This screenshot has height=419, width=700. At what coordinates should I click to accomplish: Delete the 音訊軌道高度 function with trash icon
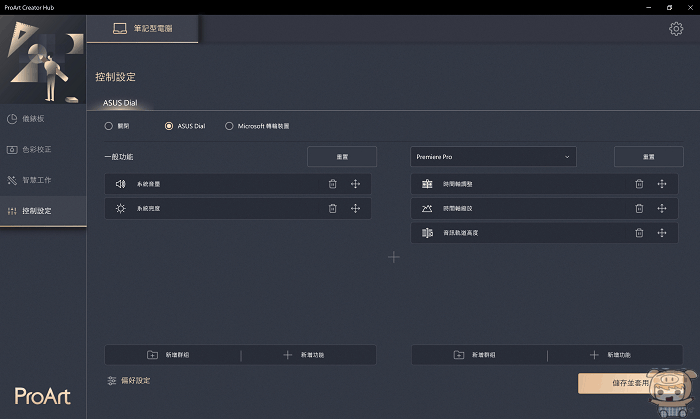click(639, 233)
